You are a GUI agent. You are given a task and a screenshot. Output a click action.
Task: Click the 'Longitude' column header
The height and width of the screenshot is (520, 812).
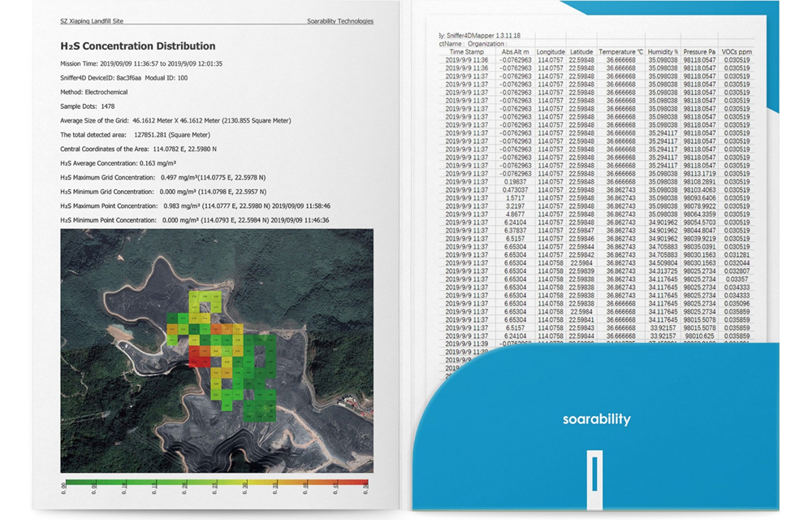[x=551, y=52]
